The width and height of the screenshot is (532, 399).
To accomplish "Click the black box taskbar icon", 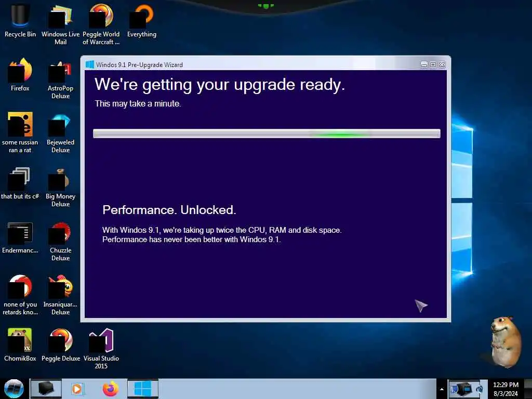I will pos(46,389).
